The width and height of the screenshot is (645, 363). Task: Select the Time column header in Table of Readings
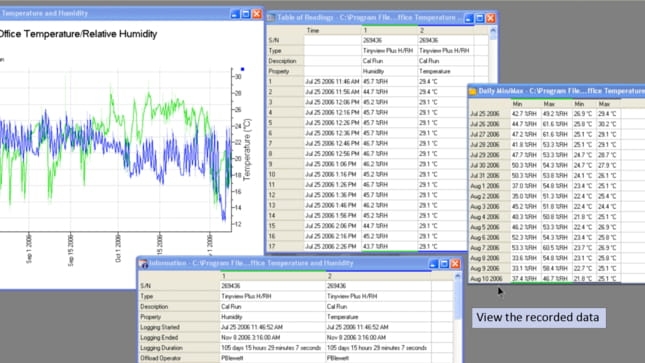(x=333, y=30)
